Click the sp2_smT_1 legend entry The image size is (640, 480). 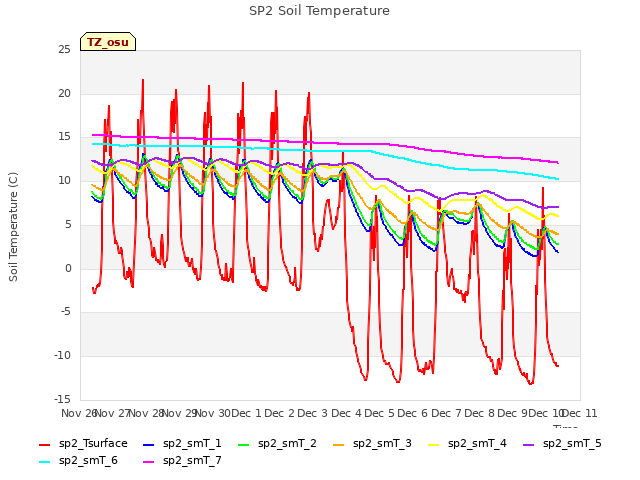182,443
